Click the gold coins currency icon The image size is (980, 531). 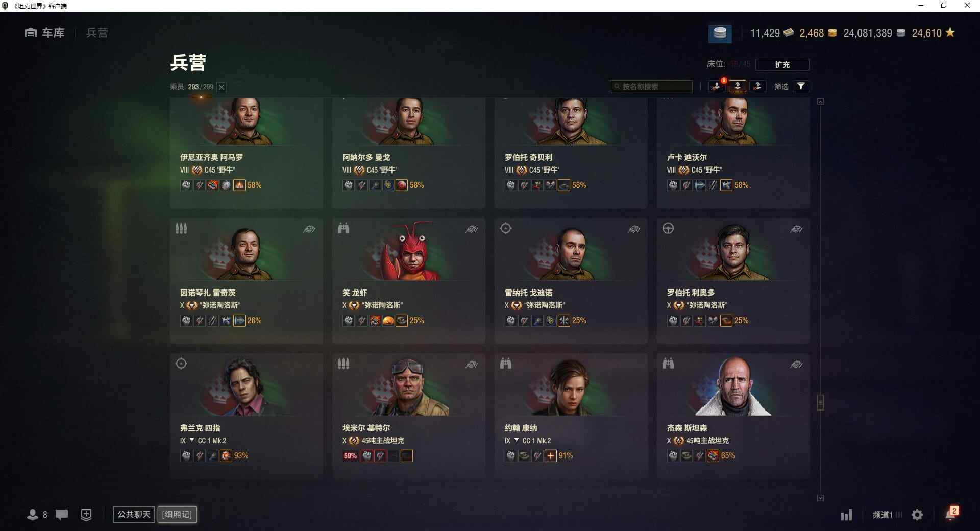click(832, 33)
